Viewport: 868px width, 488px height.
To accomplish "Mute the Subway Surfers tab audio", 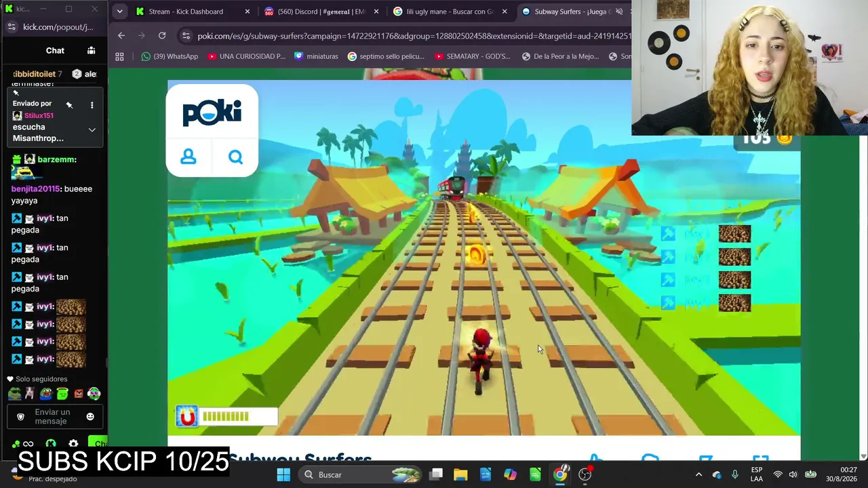I will click(619, 12).
